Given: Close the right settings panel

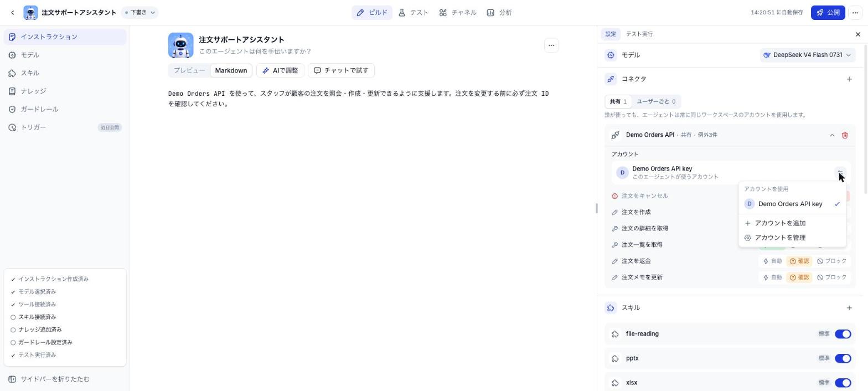Looking at the screenshot, I should pyautogui.click(x=858, y=34).
